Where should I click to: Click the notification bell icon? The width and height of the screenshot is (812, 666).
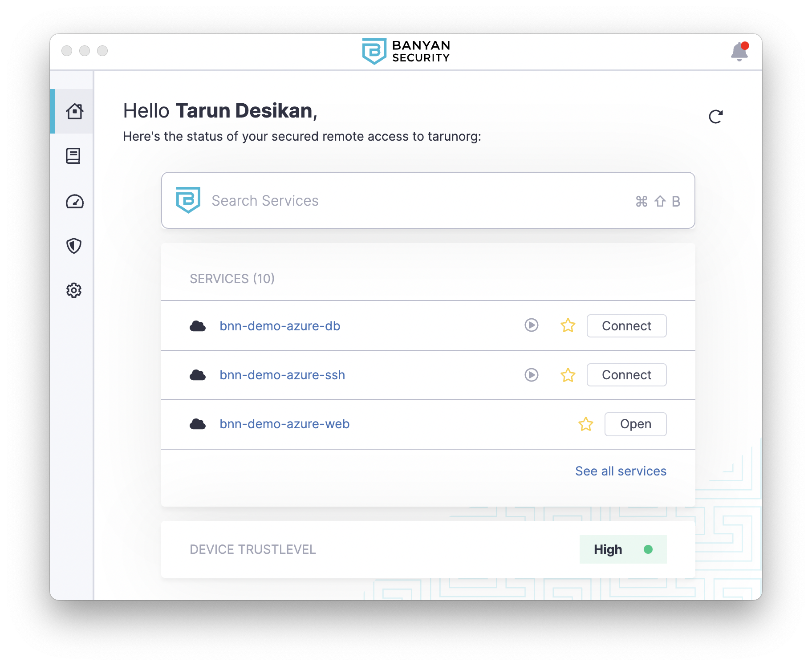(739, 52)
